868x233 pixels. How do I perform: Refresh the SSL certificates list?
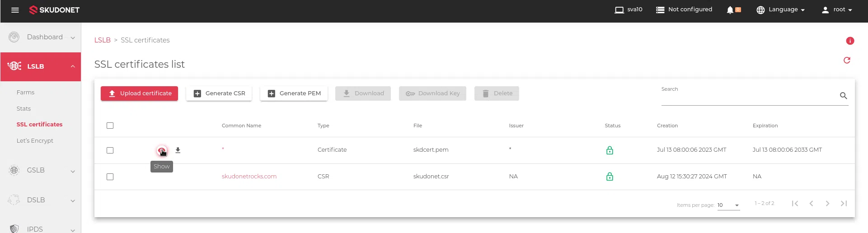847,61
